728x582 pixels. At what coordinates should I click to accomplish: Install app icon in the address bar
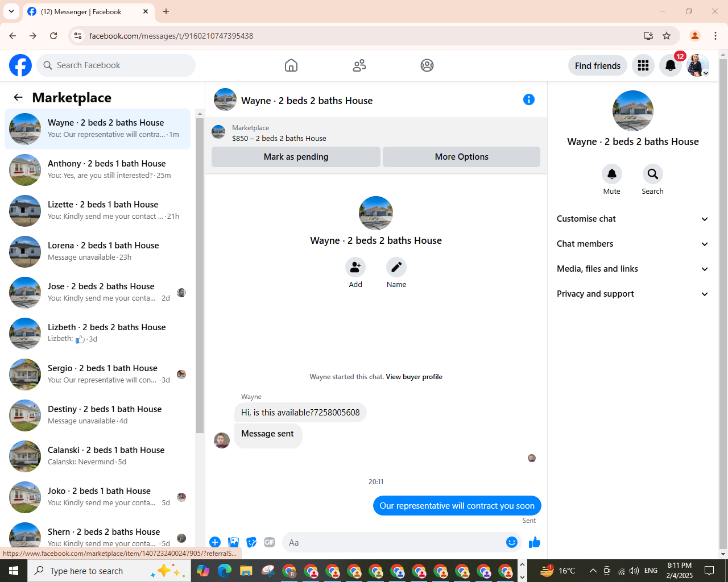coord(648,36)
